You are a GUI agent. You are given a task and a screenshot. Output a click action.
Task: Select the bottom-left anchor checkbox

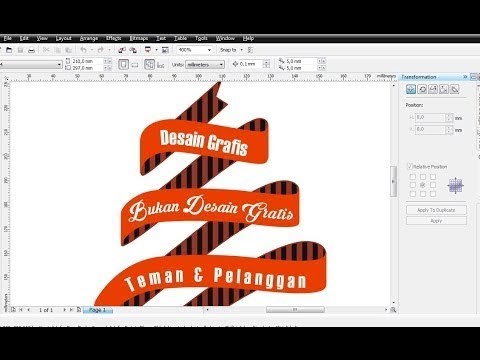pyautogui.click(x=413, y=194)
